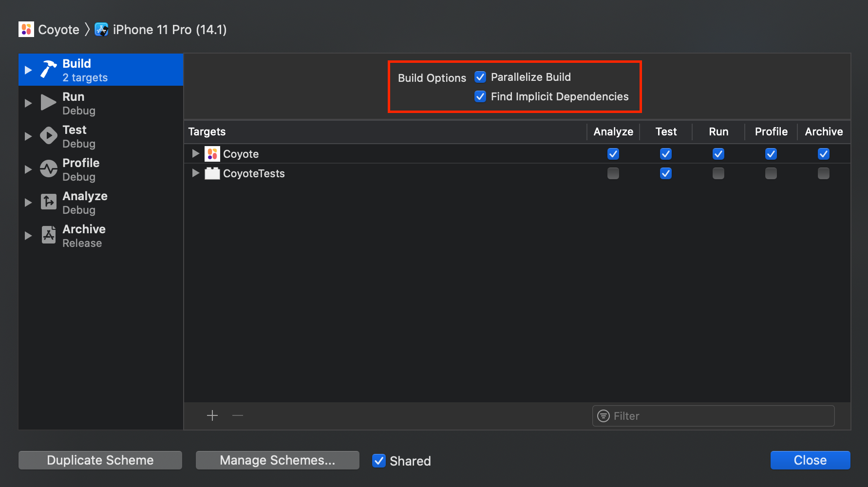This screenshot has height=487, width=868.
Task: Select the Profile Debug scheme action
Action: [101, 169]
